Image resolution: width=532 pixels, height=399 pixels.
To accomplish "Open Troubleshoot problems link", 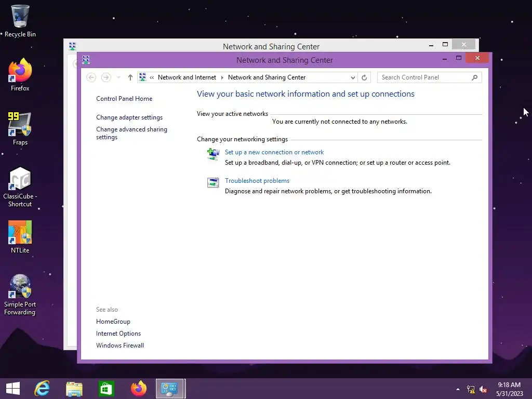I will pyautogui.click(x=257, y=181).
